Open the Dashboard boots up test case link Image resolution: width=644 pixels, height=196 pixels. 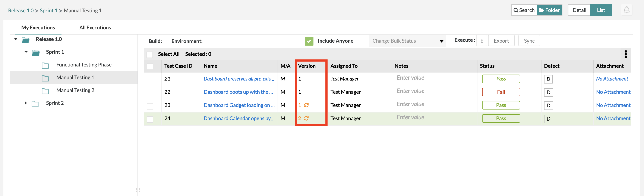[238, 92]
